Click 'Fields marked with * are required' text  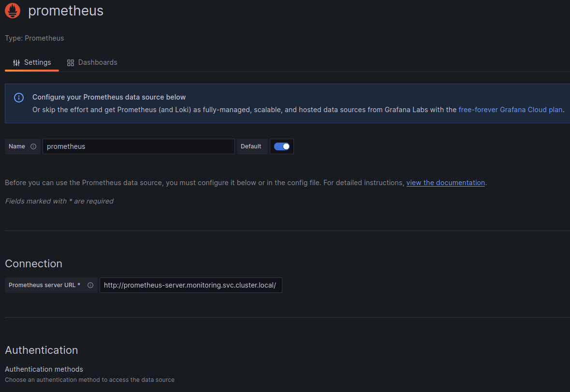pyautogui.click(x=59, y=201)
